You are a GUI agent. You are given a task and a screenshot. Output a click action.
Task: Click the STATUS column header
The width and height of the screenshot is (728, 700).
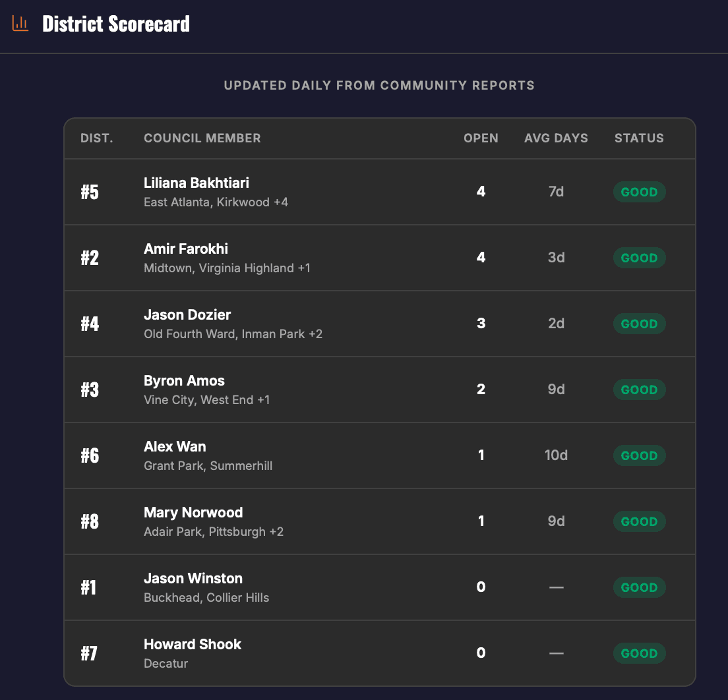pos(638,138)
